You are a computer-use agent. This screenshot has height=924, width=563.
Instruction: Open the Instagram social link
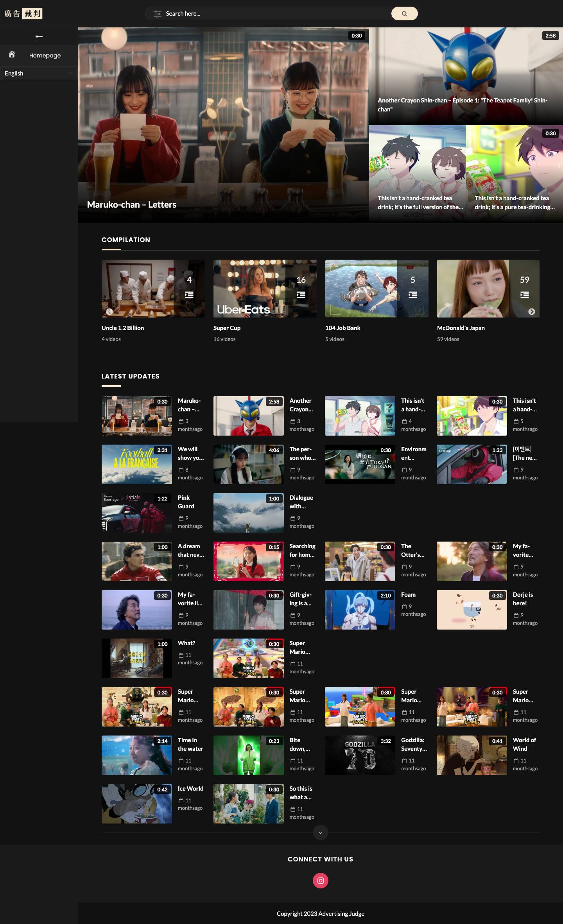tap(321, 881)
